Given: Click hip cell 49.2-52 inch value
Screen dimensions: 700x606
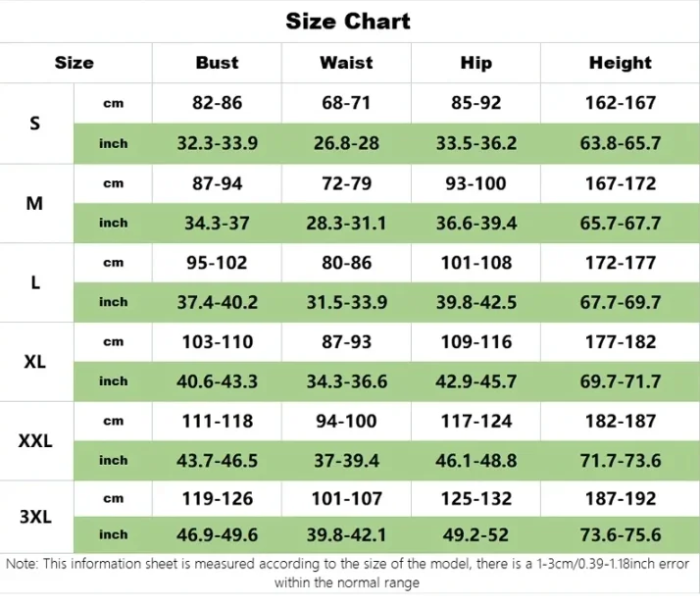Looking at the screenshot, I should click(475, 535).
